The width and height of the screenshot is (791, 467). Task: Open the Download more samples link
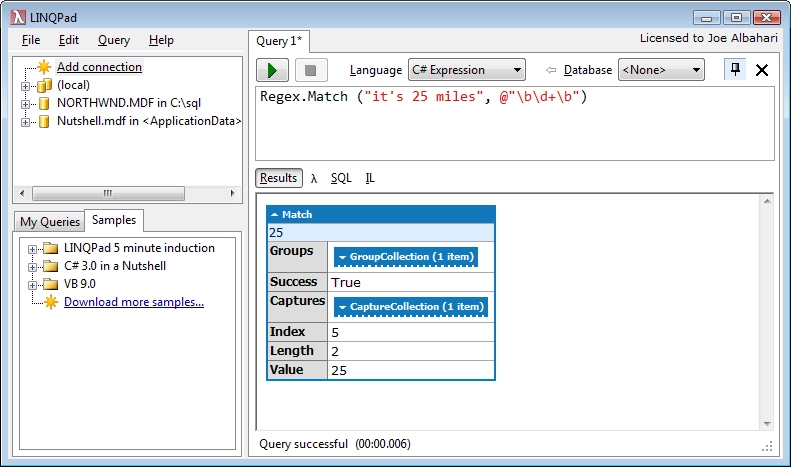pos(134,302)
